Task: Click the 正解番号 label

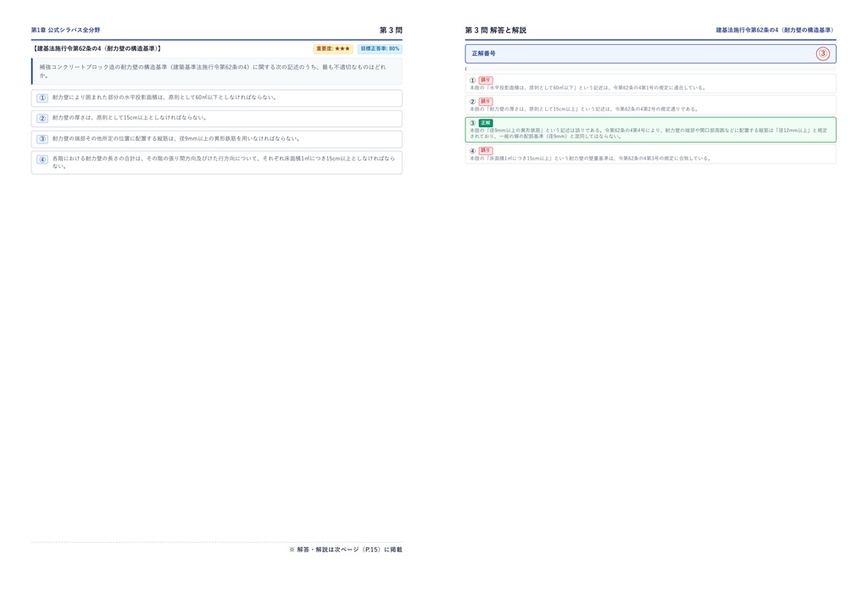Action: pos(483,53)
